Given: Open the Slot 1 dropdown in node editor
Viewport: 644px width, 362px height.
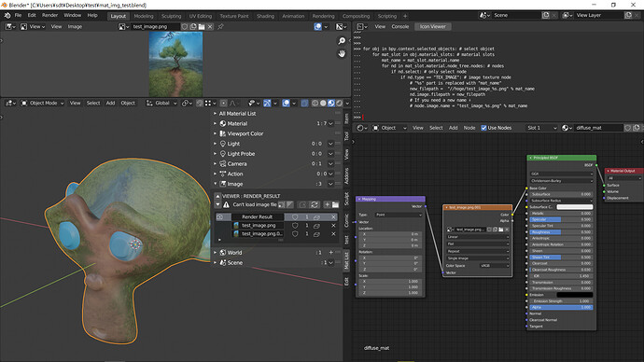Looking at the screenshot, I should pos(541,128).
